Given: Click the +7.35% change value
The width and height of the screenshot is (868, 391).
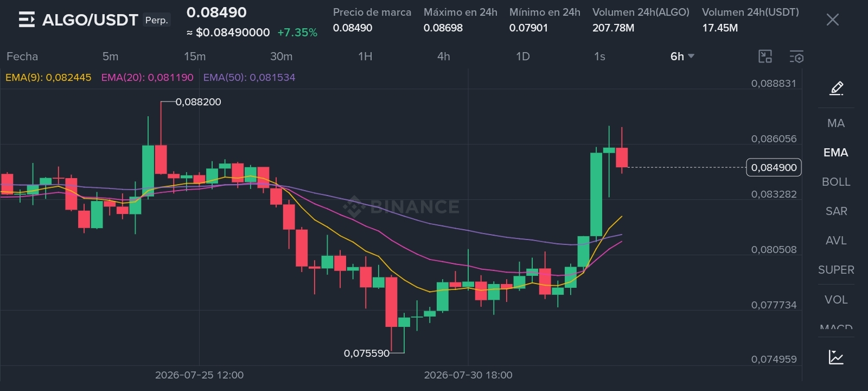Looking at the screenshot, I should [297, 33].
